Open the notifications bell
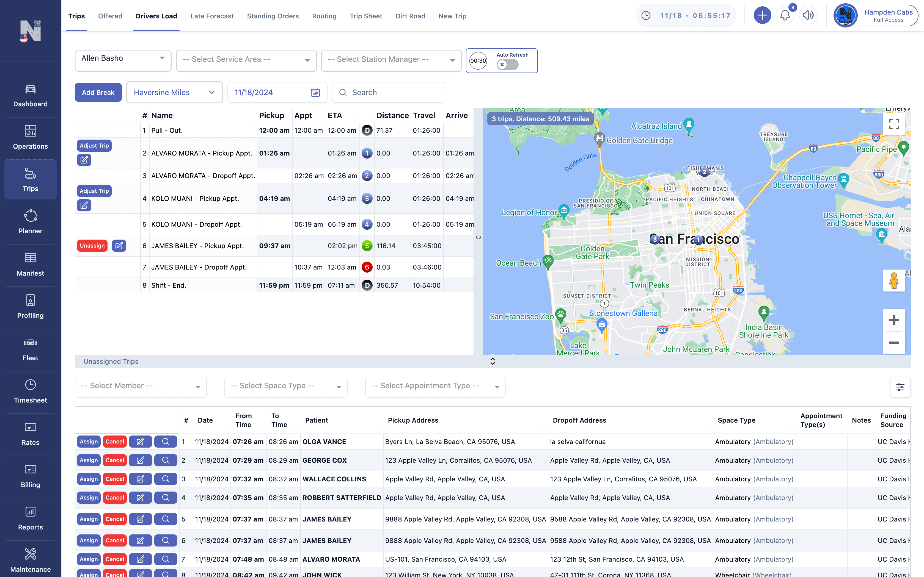924x577 pixels. click(x=785, y=16)
